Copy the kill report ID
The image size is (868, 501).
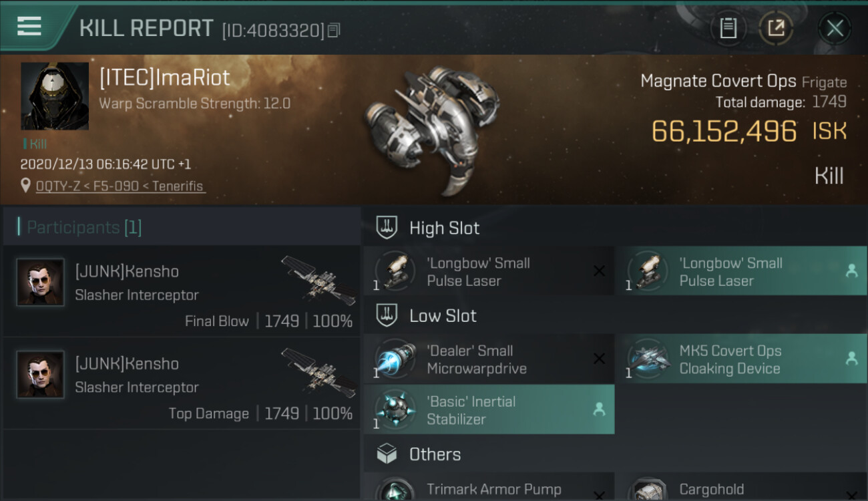[334, 30]
